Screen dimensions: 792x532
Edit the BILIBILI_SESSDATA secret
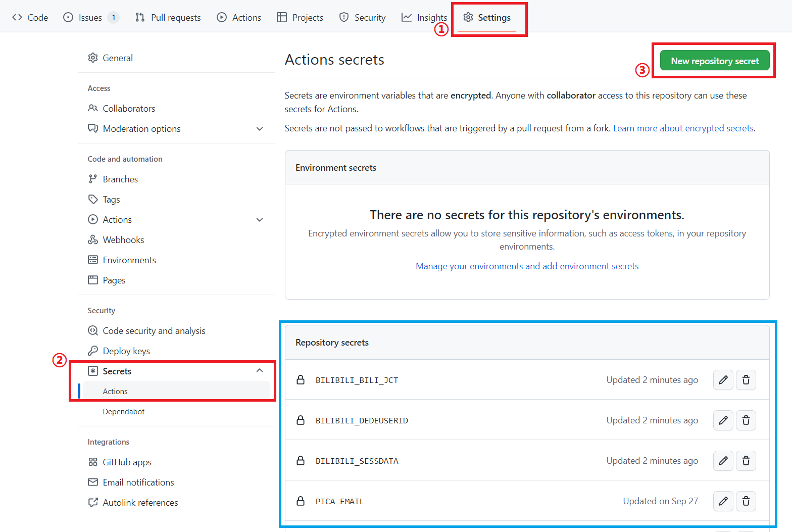tap(723, 461)
